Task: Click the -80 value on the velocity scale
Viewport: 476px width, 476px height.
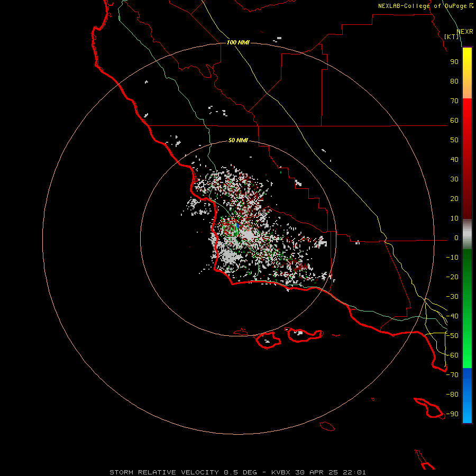Action: coord(452,395)
